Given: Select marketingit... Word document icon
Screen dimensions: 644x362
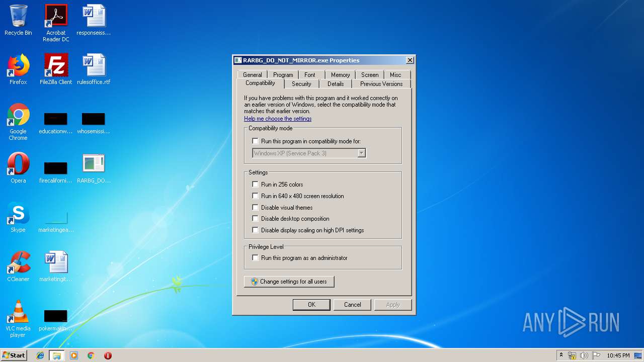Looking at the screenshot, I should pyautogui.click(x=56, y=266).
